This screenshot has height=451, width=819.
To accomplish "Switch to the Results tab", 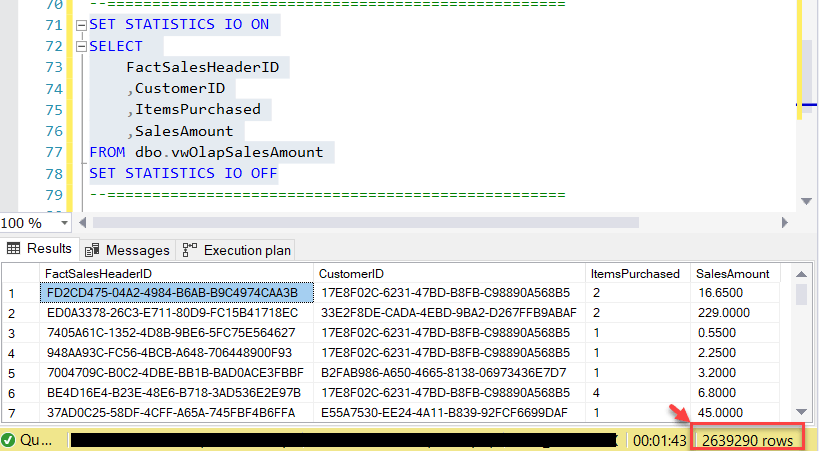I will pos(40,249).
